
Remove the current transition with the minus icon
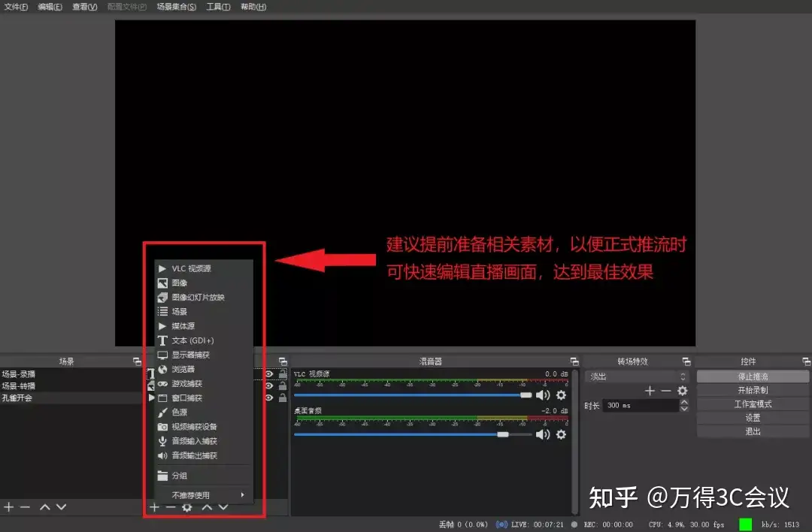(665, 391)
